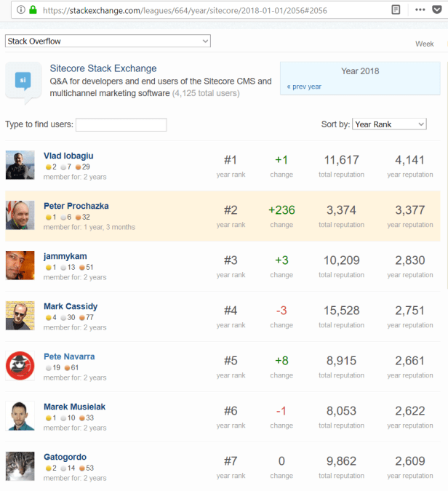Click the jammykam username link

click(64, 256)
